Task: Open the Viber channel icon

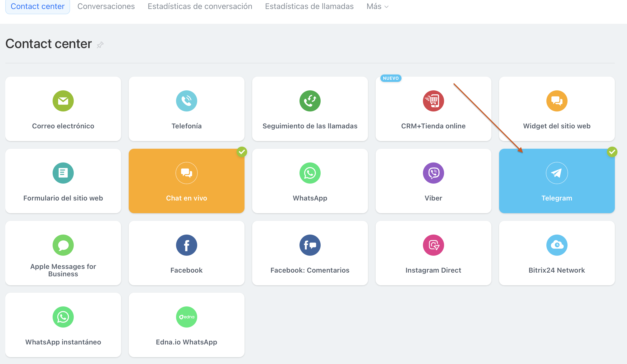Action: point(433,173)
